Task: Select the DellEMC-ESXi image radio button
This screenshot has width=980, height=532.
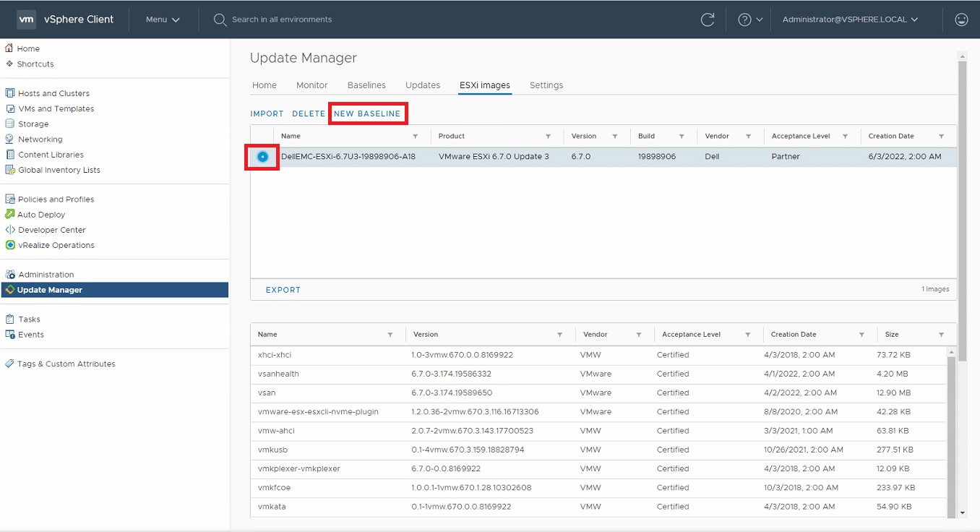Action: (262, 157)
